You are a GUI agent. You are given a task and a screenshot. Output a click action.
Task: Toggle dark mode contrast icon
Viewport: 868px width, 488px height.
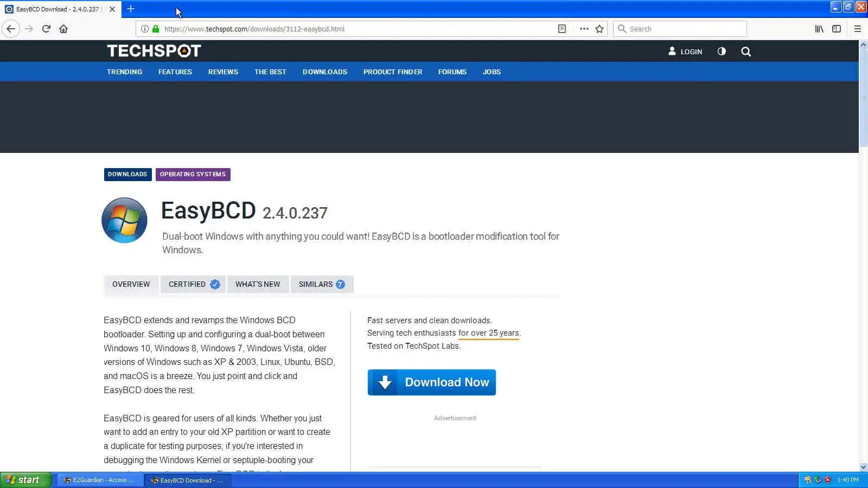click(722, 52)
